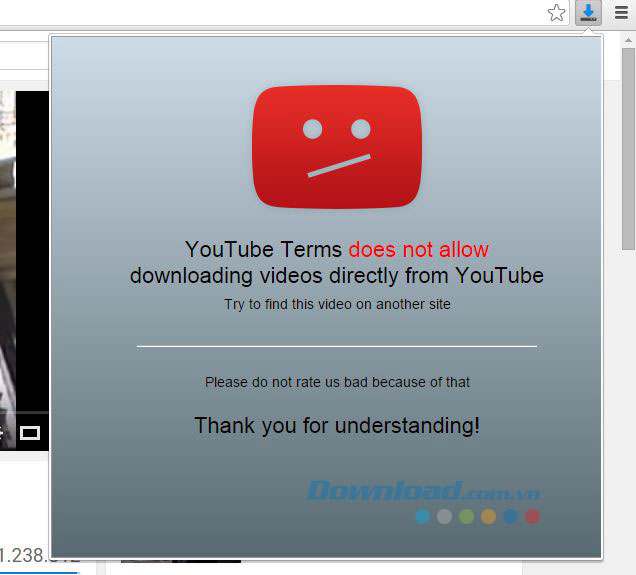
Task: Click the sad YouTube logo image
Action: 337,147
